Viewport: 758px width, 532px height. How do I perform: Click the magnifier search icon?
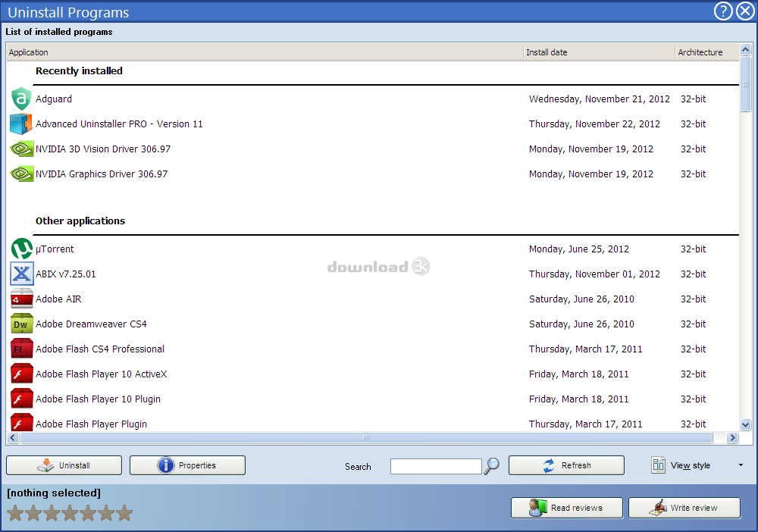point(492,466)
